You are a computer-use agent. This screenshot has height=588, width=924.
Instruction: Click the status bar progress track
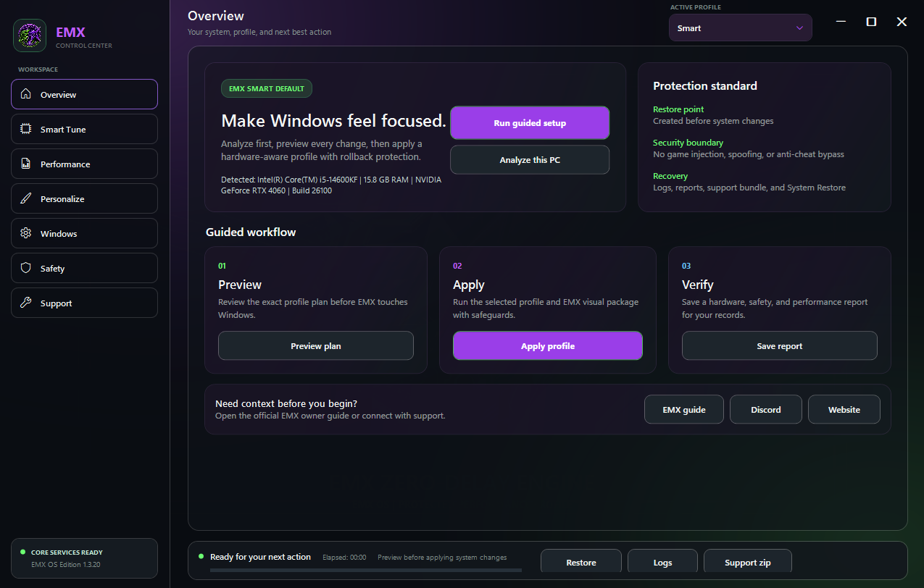365,571
